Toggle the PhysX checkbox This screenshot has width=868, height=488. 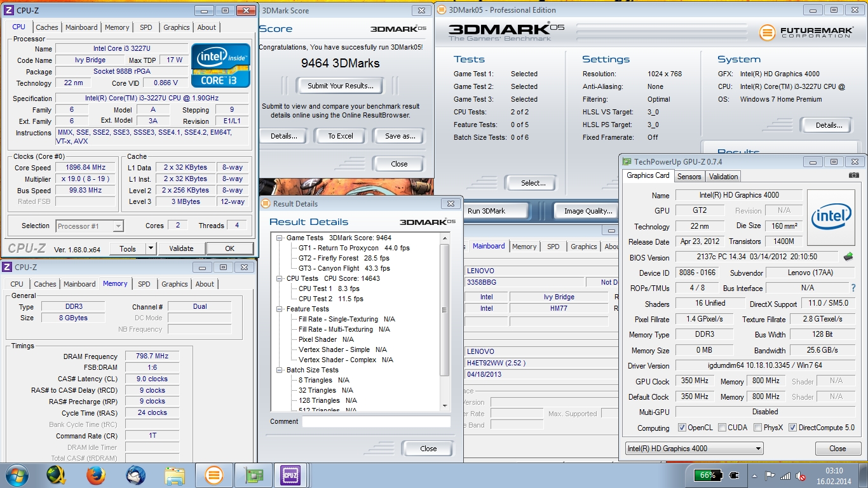point(757,428)
